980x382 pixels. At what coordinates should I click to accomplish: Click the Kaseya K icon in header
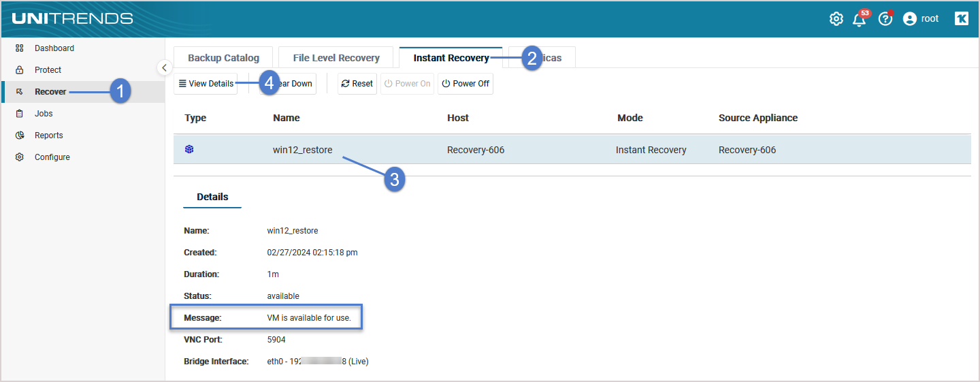tap(961, 19)
